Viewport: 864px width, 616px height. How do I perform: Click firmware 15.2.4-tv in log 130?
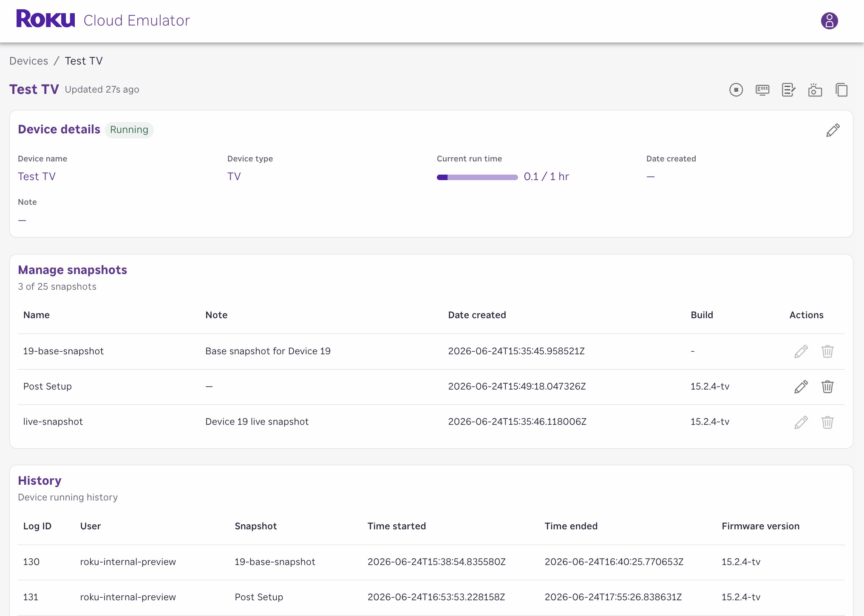tap(741, 562)
